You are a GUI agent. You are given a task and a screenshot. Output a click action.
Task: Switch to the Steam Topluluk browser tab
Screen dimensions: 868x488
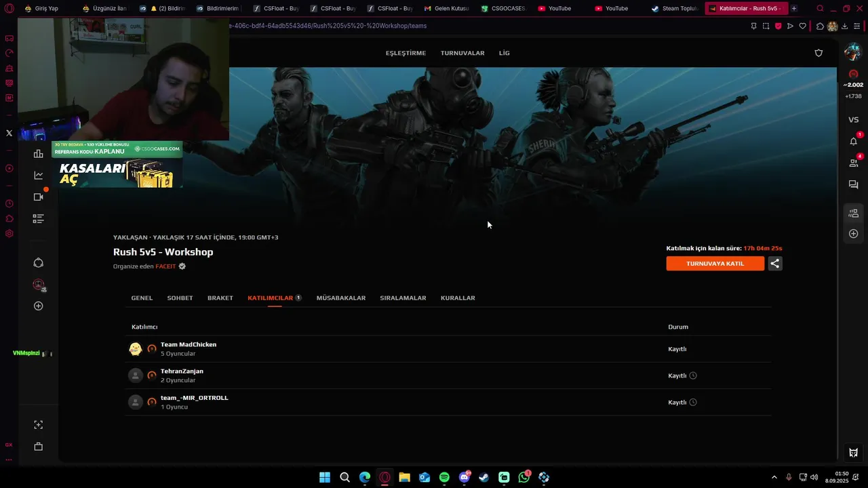674,8
